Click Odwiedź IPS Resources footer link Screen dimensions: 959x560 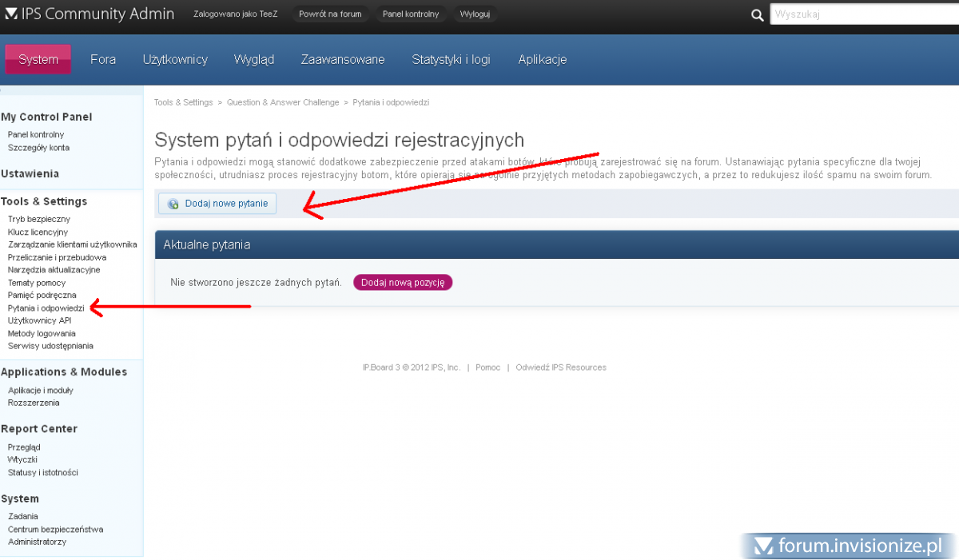[x=560, y=367]
